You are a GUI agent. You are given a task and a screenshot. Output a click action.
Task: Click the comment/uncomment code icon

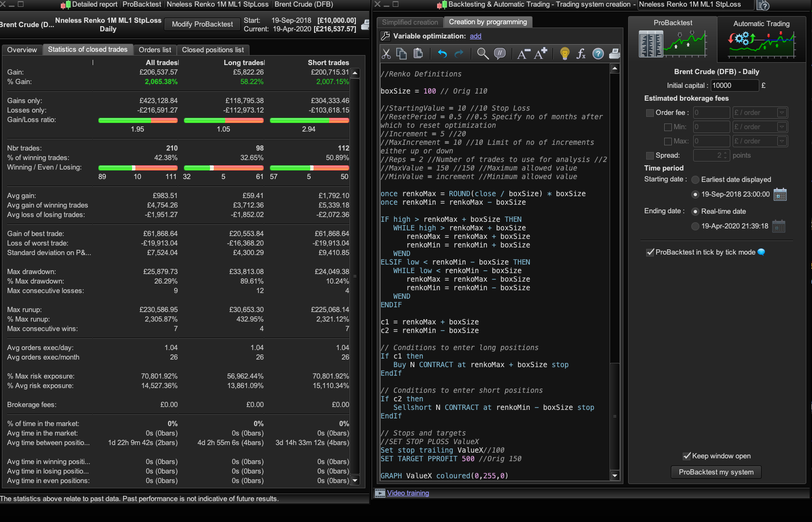(x=499, y=54)
